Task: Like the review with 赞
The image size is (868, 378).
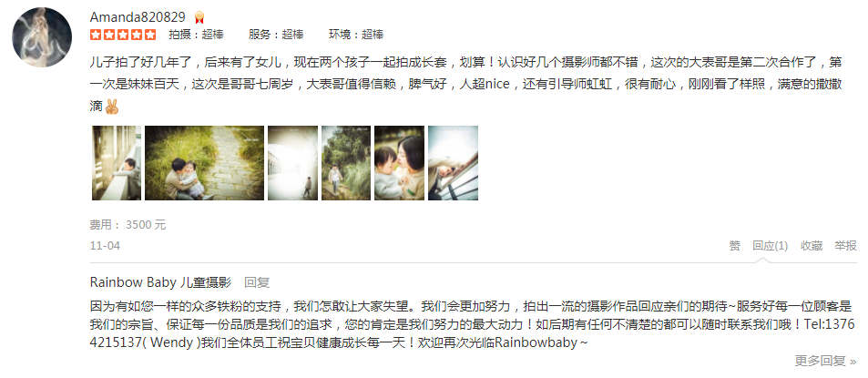Action: (735, 246)
